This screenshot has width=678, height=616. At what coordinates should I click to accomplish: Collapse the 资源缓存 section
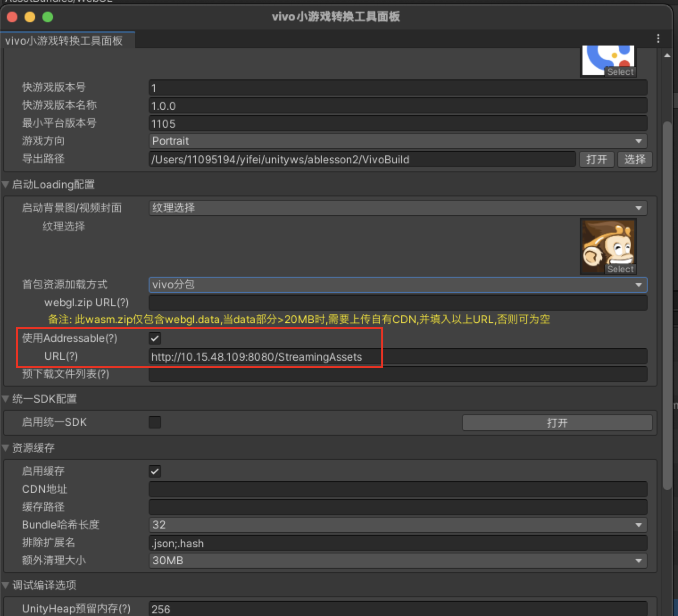coord(5,448)
